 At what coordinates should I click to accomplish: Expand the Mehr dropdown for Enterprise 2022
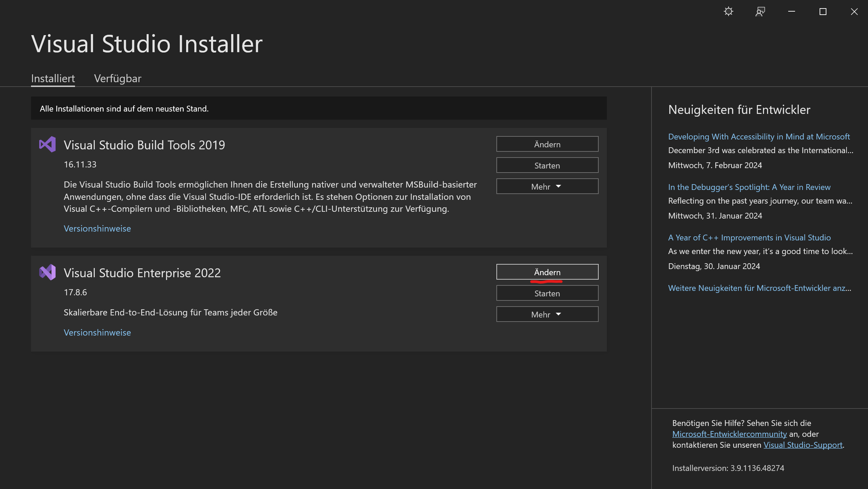tap(547, 314)
